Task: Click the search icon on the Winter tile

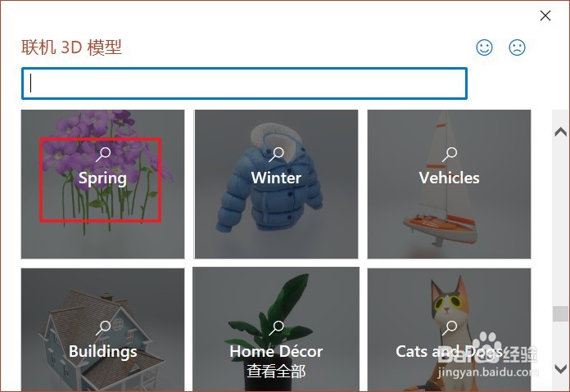Action: 276,155
